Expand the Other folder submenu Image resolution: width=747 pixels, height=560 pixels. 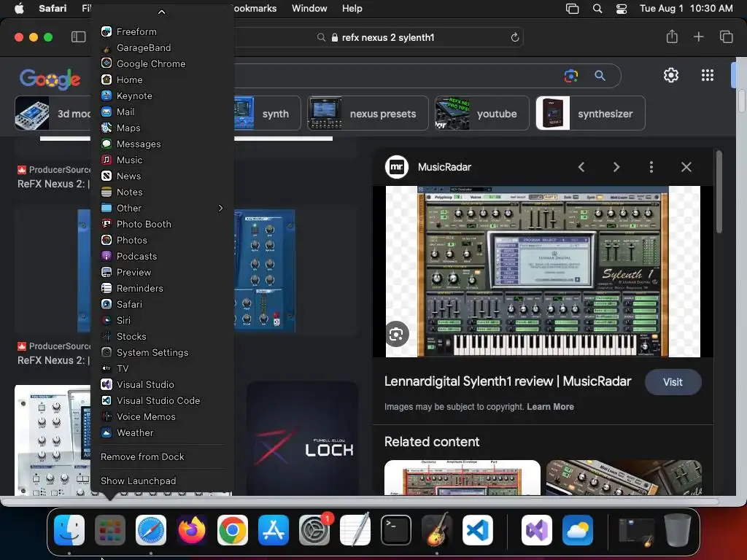pos(161,208)
